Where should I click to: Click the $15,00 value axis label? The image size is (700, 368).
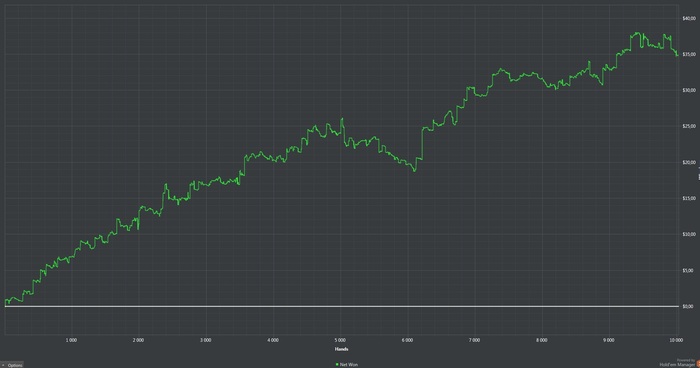pos(689,198)
